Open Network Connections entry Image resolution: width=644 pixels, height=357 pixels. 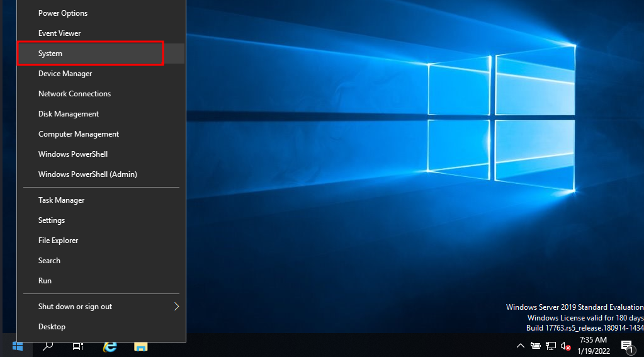point(101,94)
